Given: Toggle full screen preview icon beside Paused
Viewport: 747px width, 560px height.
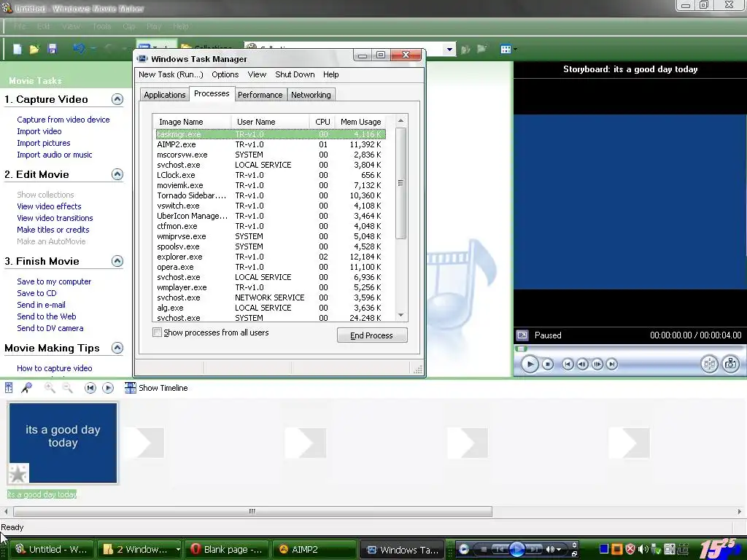Looking at the screenshot, I should tap(522, 335).
